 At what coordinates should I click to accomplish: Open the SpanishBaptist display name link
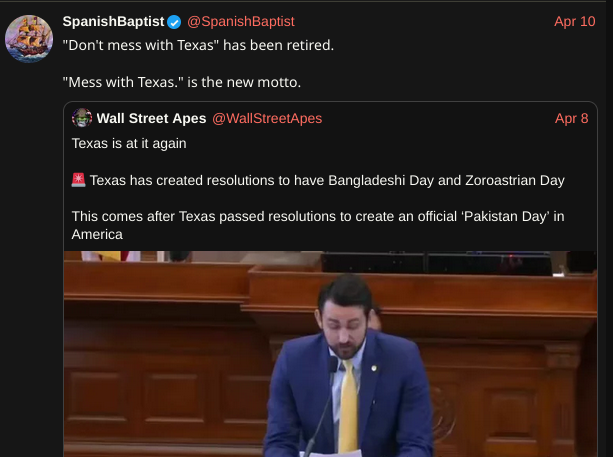point(113,22)
